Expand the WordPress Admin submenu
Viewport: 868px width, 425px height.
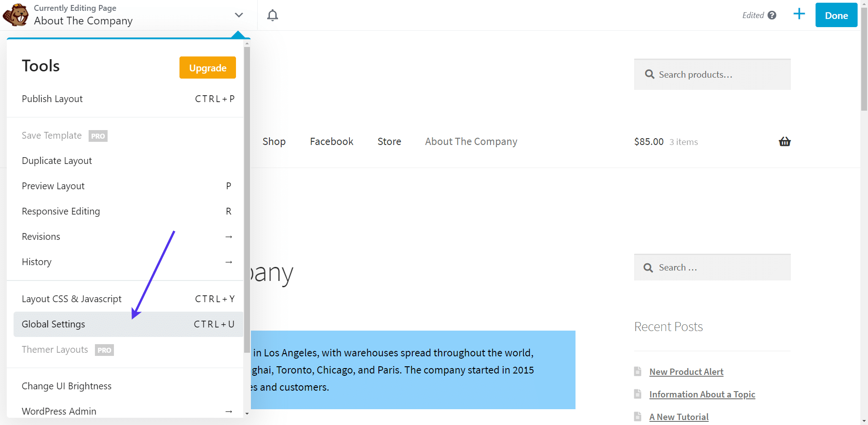coord(229,411)
